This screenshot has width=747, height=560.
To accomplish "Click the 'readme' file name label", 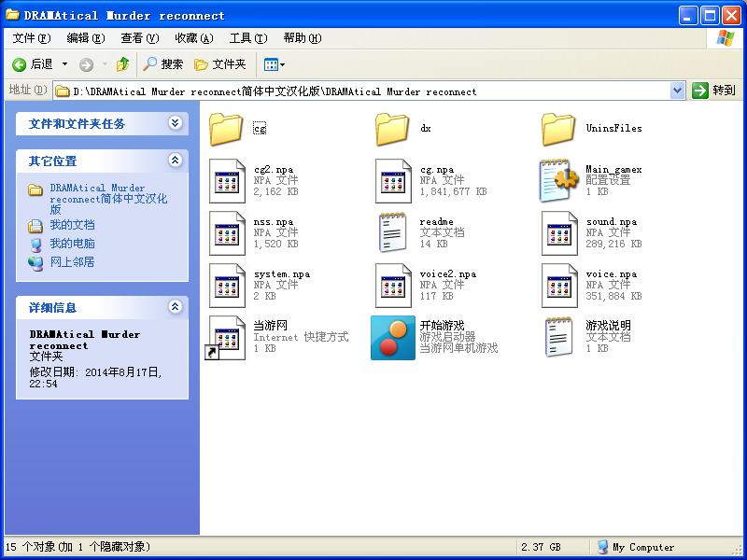I will (x=436, y=222).
